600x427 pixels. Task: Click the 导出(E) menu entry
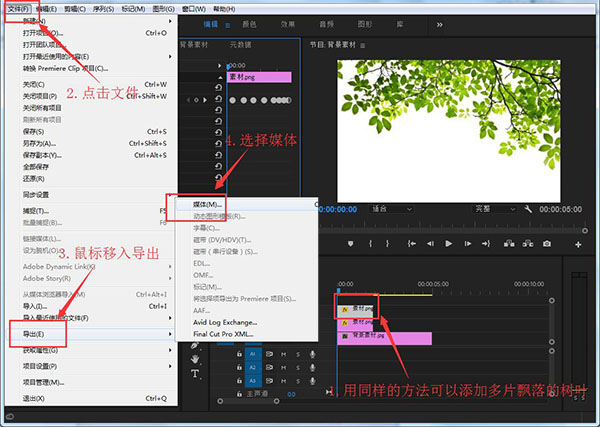tap(91, 334)
